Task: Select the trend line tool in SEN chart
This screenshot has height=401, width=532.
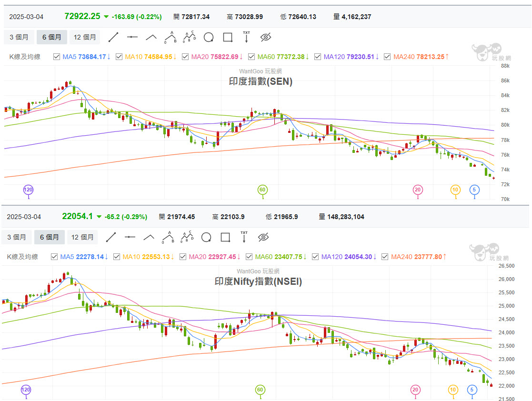Action: (113, 37)
